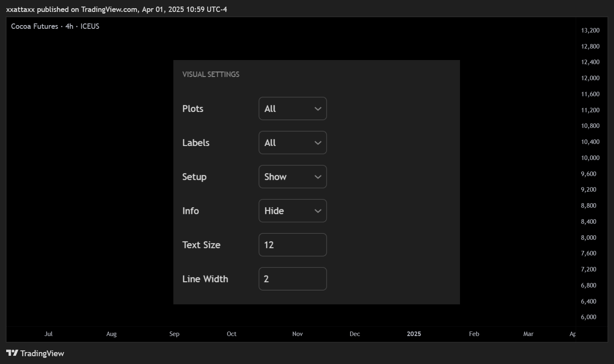Click the Aug label on time axis

[112, 334]
